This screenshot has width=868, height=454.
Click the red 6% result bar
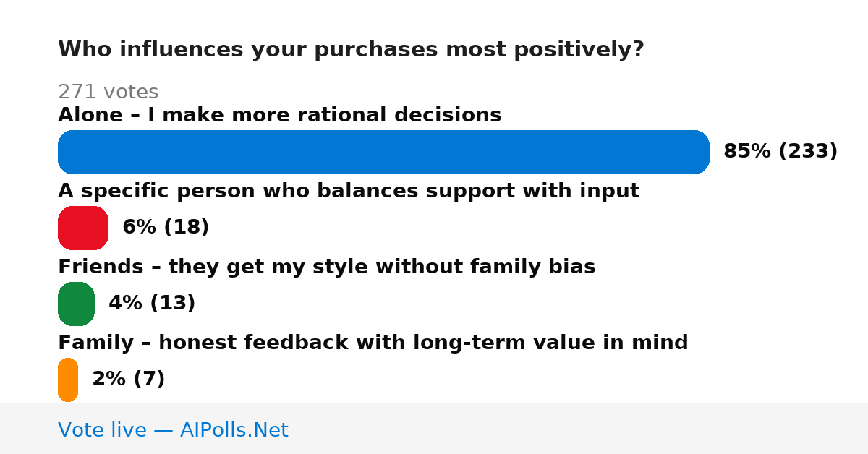(83, 228)
